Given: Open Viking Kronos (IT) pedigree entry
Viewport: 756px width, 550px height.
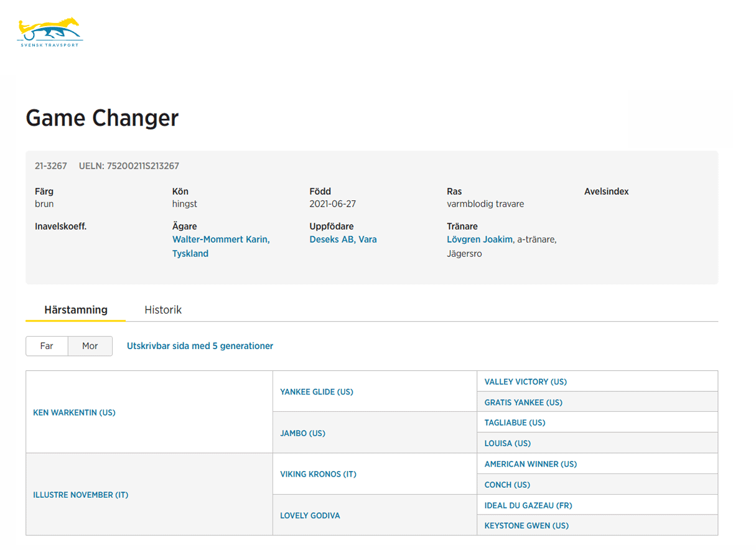Looking at the screenshot, I should point(318,474).
